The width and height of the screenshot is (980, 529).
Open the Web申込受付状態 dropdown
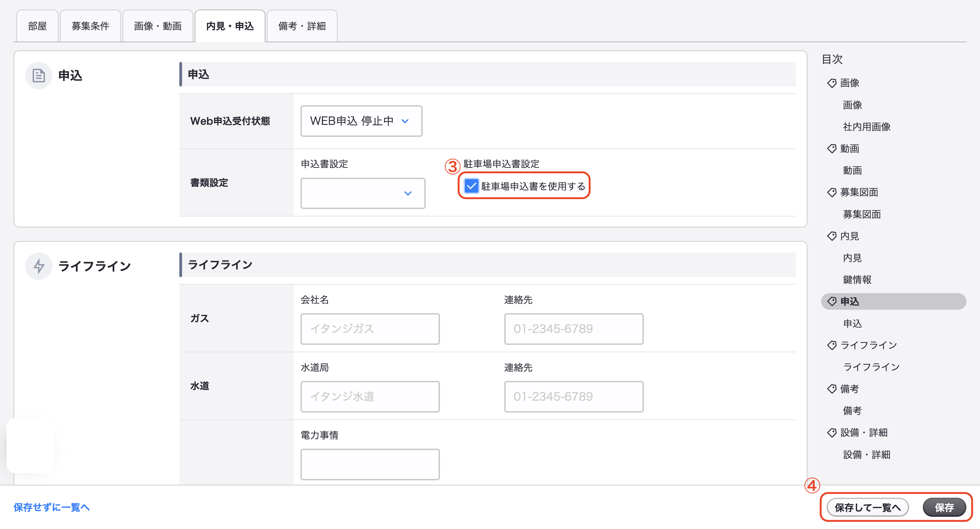pos(361,121)
